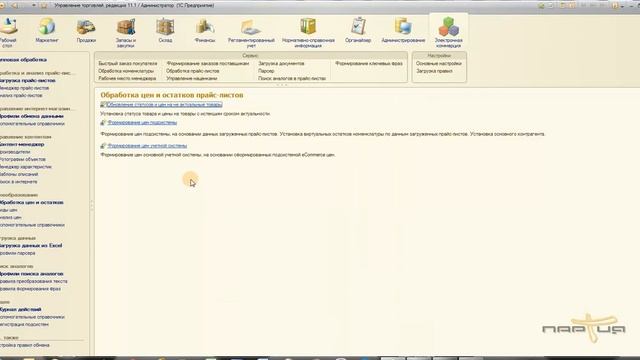
Task: Open Обработка прайс-листов command
Action: pyautogui.click(x=193, y=71)
